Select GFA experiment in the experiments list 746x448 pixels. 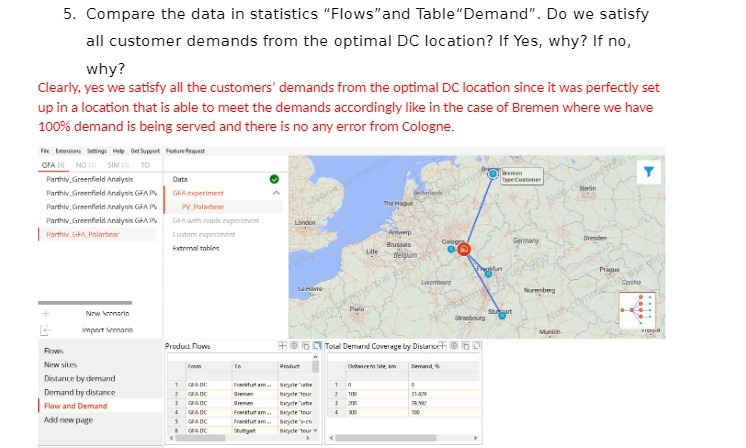198,193
